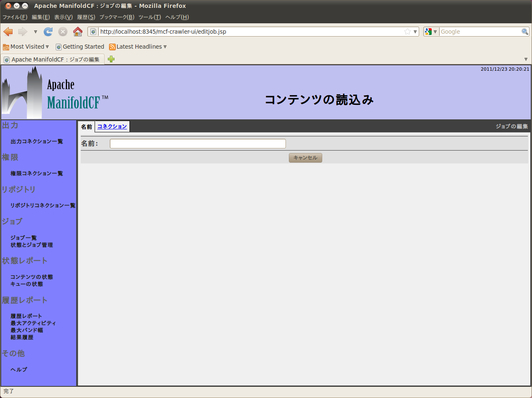Screen dimensions: 532x398
Task: Open the search engine selector dropdown
Action: point(431,32)
